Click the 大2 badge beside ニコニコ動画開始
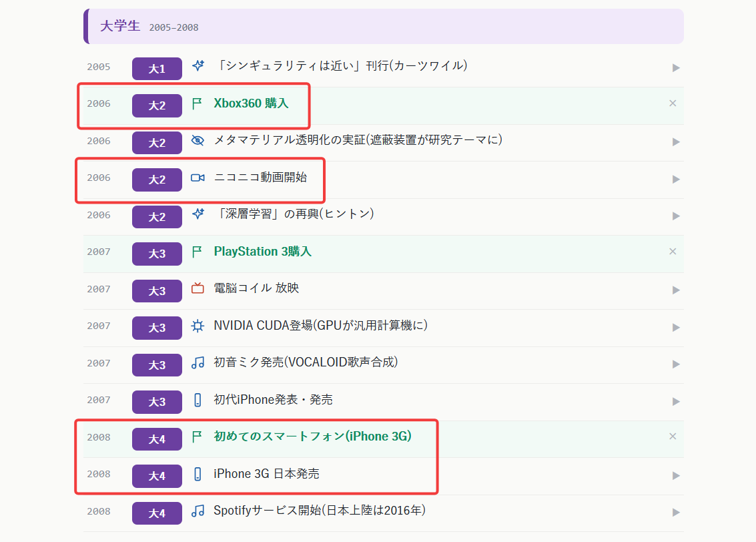The height and width of the screenshot is (542, 756). point(157,180)
